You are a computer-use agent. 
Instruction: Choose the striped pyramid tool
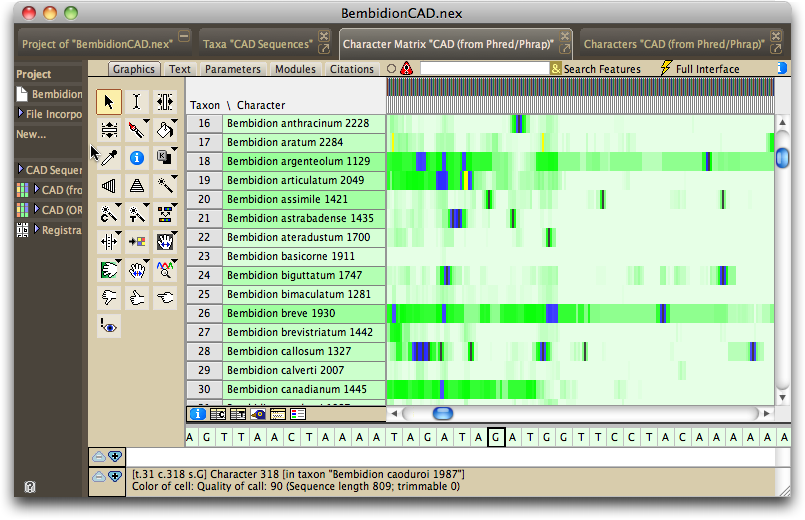[137, 186]
